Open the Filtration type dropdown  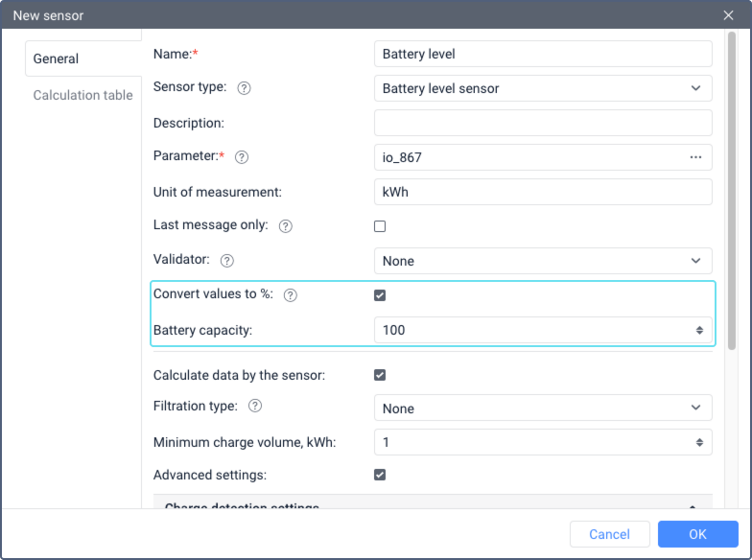542,408
